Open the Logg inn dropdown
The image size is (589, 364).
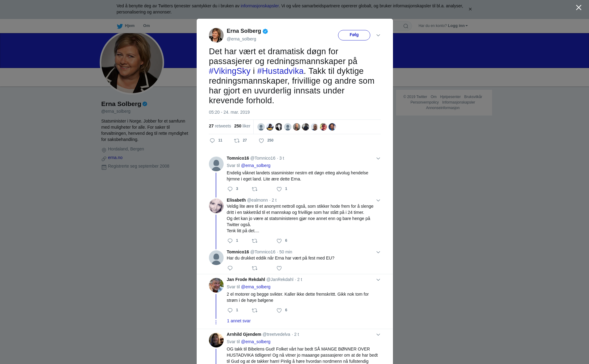point(458,26)
